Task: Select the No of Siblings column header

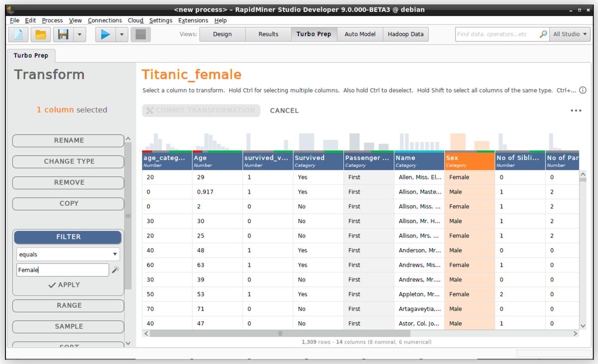Action: click(520, 161)
